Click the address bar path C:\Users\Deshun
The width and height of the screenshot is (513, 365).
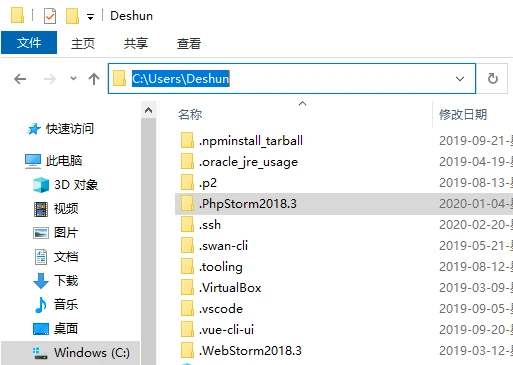[x=181, y=79]
